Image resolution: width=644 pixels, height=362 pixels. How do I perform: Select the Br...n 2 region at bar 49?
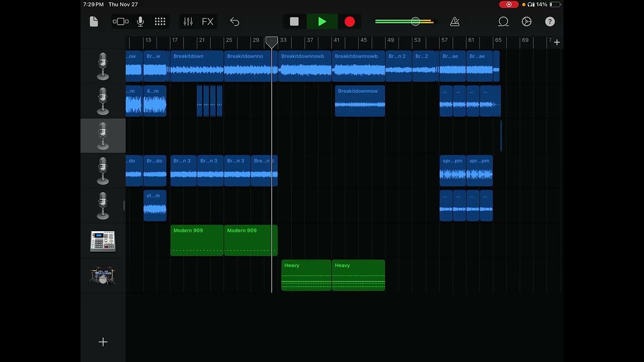pyautogui.click(x=398, y=66)
